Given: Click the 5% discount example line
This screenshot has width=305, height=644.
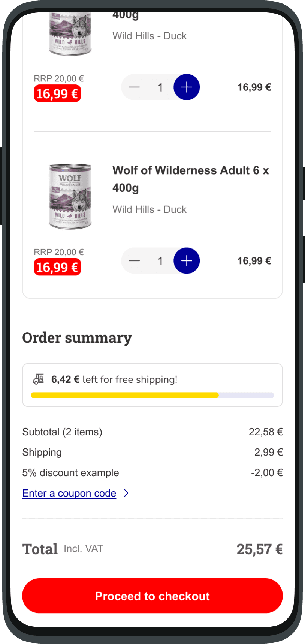Looking at the screenshot, I should [70, 472].
